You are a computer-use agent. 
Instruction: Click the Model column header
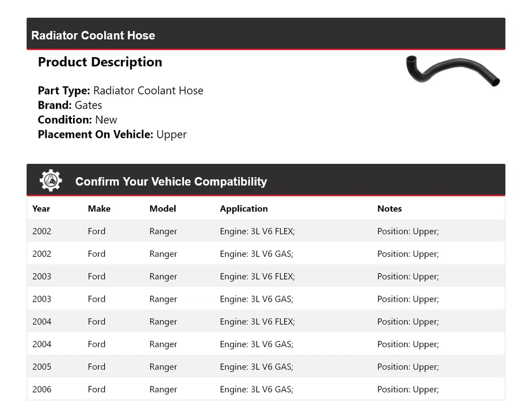(x=162, y=209)
